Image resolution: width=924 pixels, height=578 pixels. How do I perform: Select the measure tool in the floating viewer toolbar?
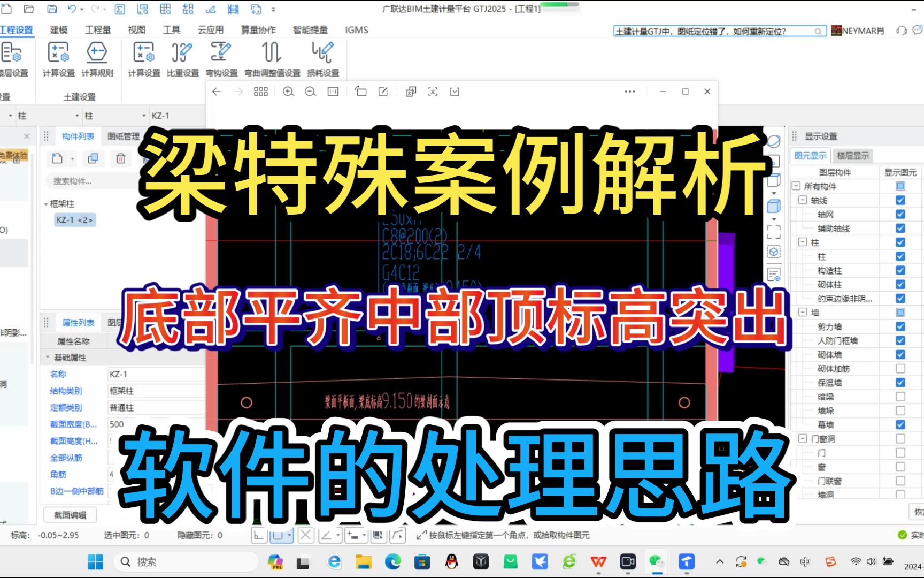pyautogui.click(x=333, y=91)
